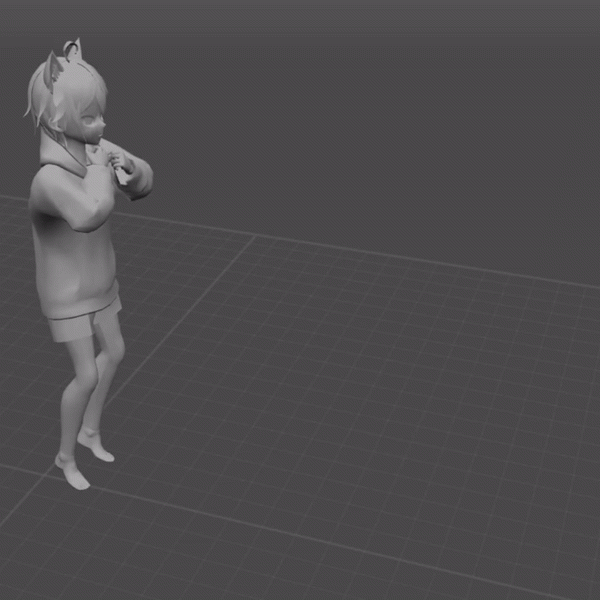Screen dimensions: 600x600
Task: Click the character's lower leg shin
Action: (78, 410)
